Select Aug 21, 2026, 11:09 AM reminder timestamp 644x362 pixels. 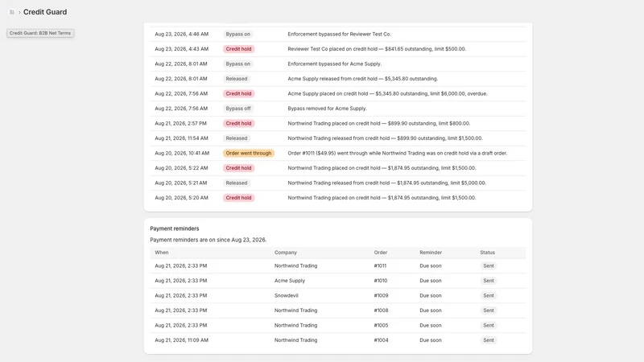pos(182,340)
